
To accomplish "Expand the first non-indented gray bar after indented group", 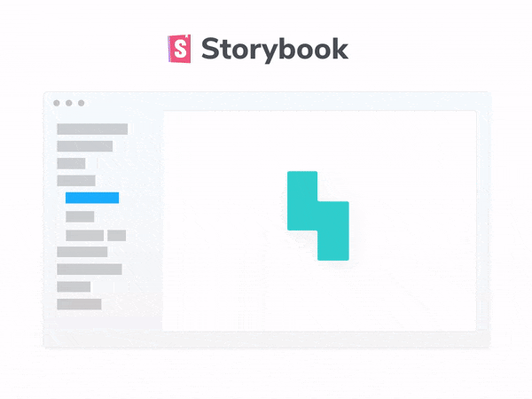I will pos(82,252).
